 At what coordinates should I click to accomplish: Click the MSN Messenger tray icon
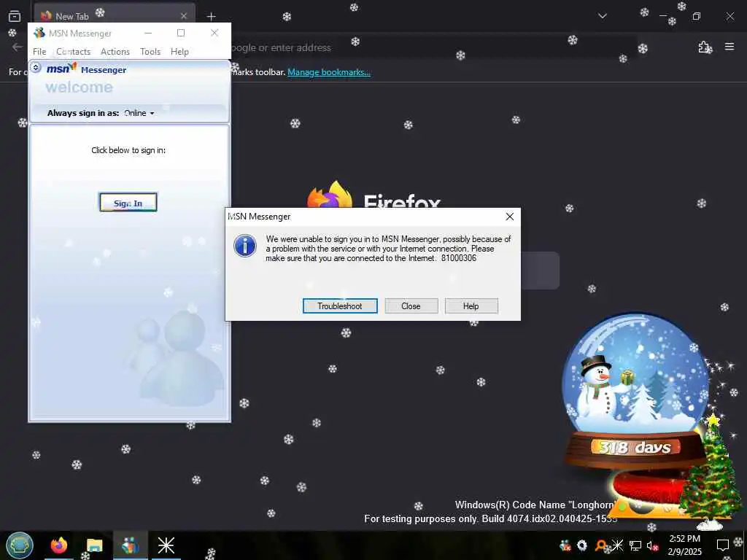click(565, 545)
